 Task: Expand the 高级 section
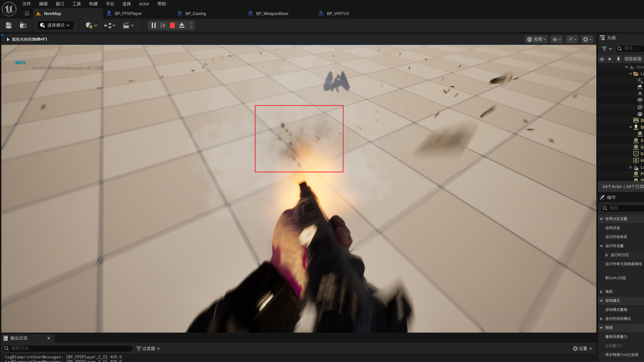pos(601,292)
